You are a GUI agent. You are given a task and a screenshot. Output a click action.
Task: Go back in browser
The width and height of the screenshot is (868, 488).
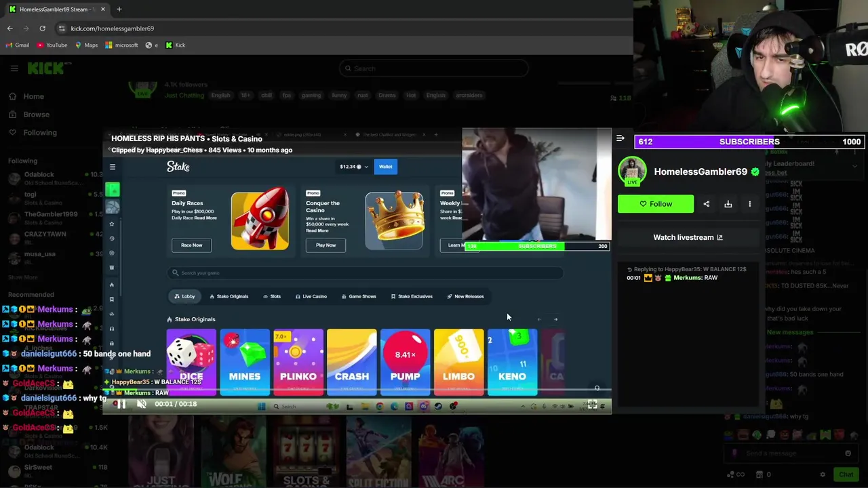pyautogui.click(x=9, y=28)
